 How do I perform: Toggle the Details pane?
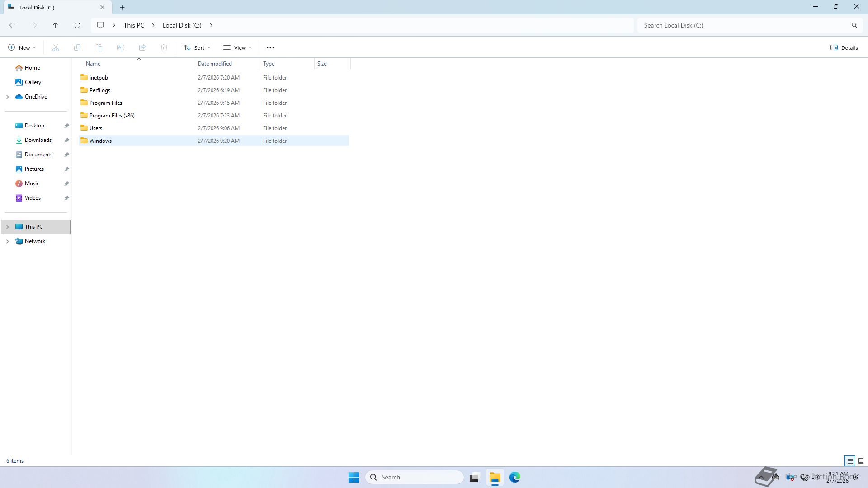click(844, 47)
